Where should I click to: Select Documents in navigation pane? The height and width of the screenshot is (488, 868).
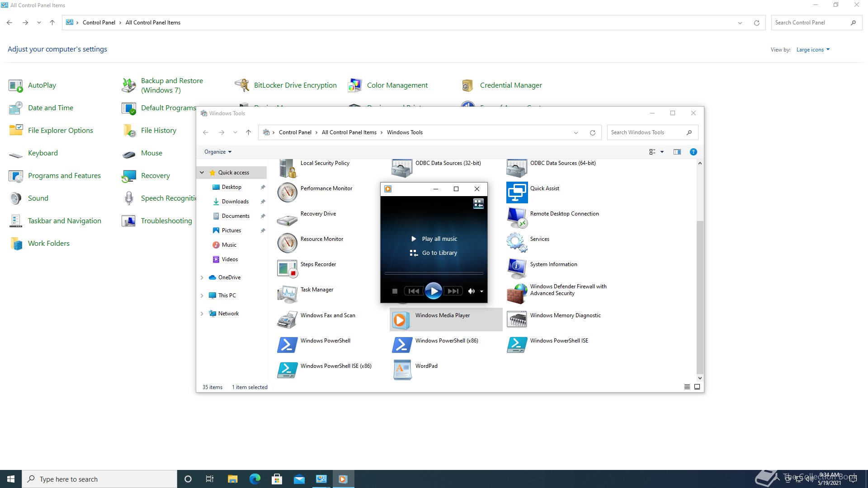click(236, 216)
